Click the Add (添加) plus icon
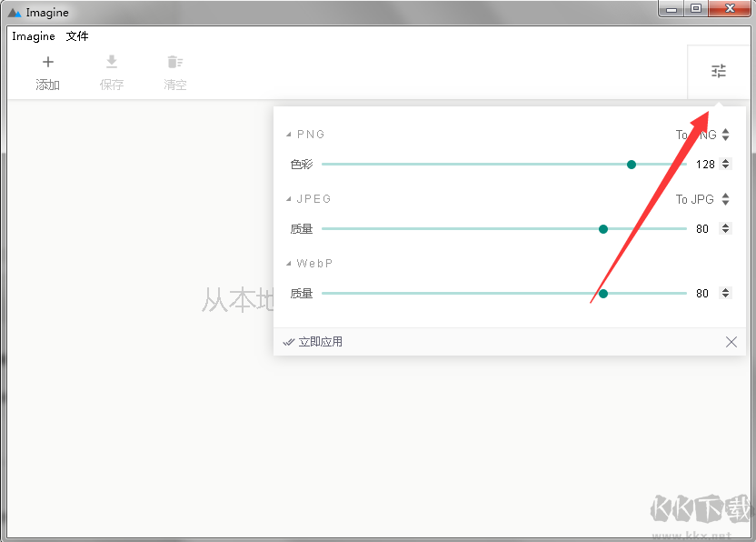This screenshot has height=542, width=756. (x=48, y=62)
